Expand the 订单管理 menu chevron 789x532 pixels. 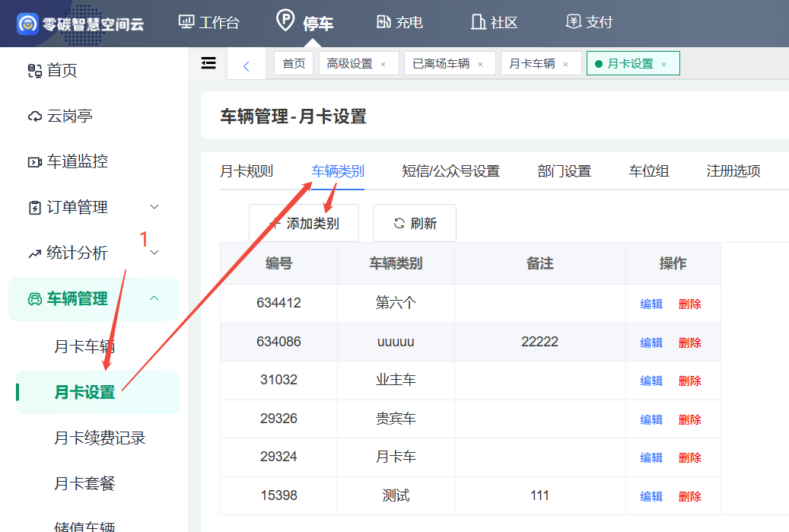(154, 206)
